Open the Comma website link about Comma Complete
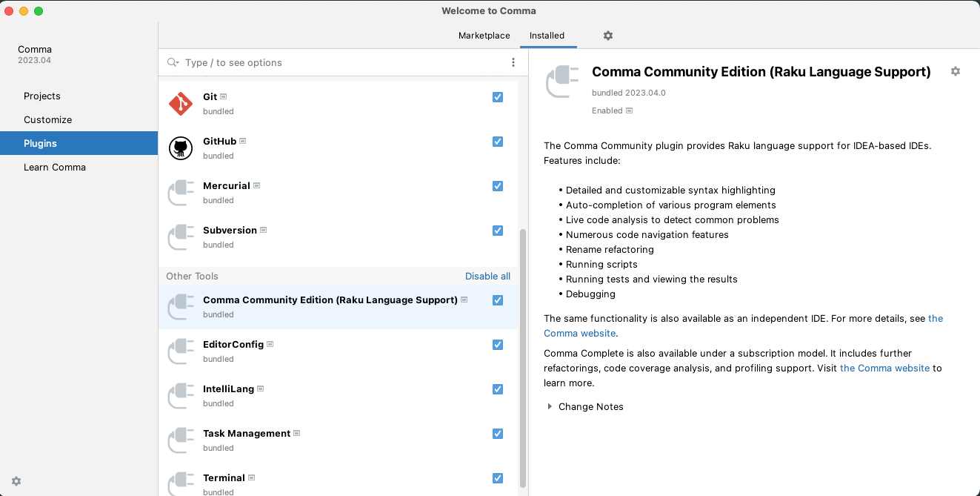980x496 pixels. [x=884, y=368]
